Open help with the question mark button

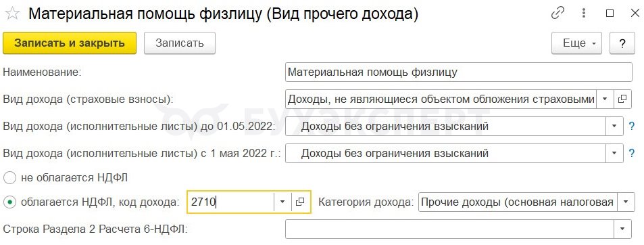coord(622,43)
